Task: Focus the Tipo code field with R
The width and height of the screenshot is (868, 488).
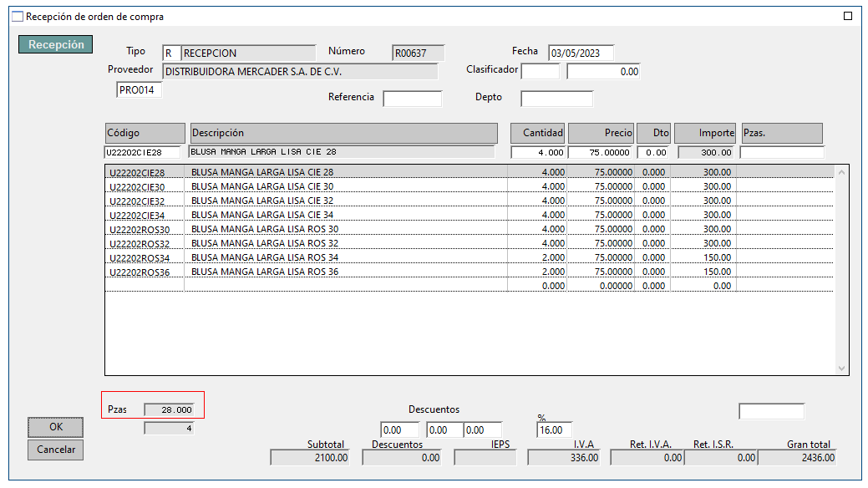Action: (x=171, y=53)
